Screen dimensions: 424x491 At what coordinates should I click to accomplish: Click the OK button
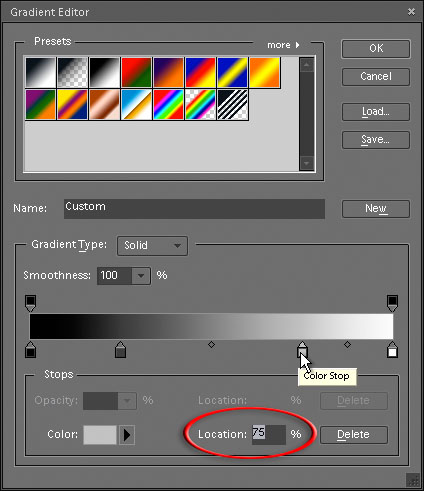click(376, 49)
